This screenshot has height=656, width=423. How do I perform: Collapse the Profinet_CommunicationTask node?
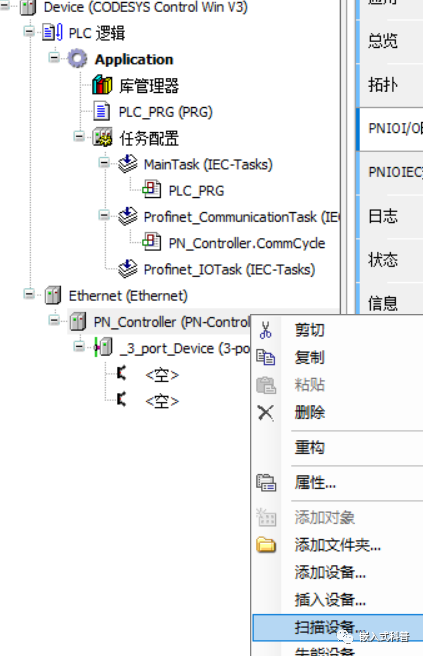click(104, 215)
